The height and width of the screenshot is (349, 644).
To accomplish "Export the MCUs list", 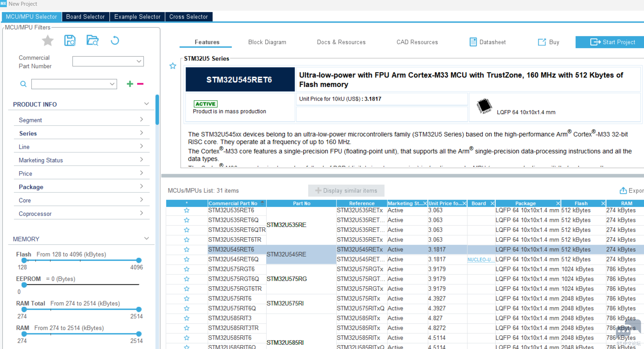I will coord(631,191).
